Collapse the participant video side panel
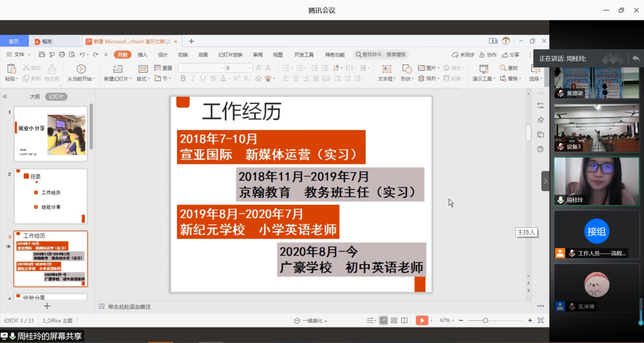644x343 pixels. pos(545,181)
